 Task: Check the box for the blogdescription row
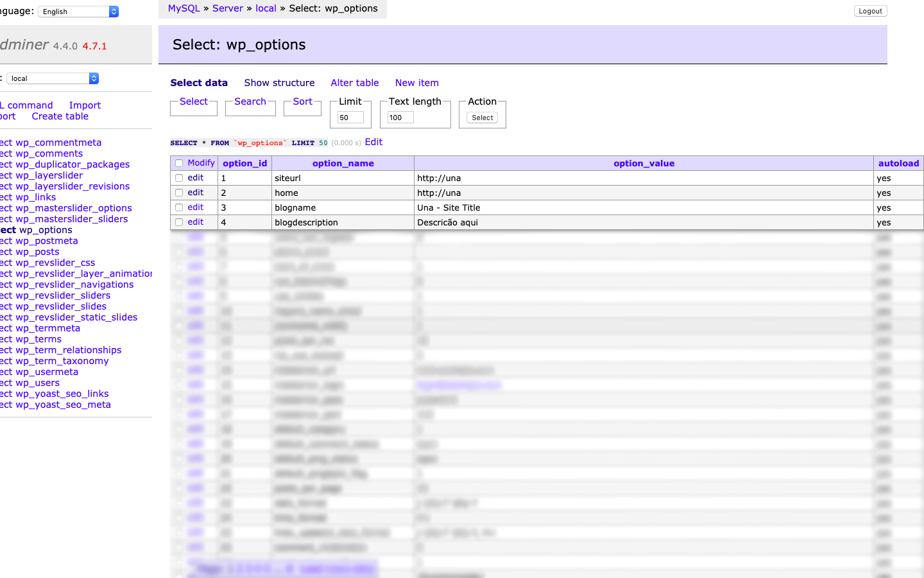179,222
